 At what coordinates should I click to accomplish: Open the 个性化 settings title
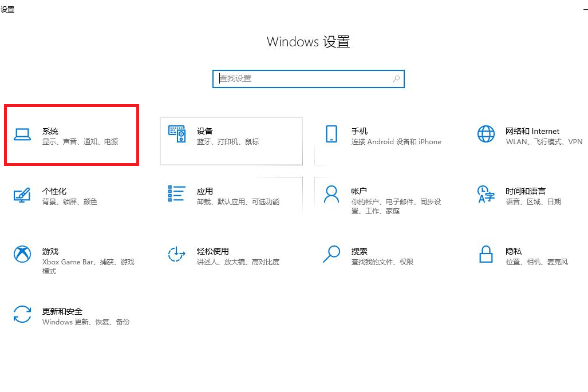point(54,191)
